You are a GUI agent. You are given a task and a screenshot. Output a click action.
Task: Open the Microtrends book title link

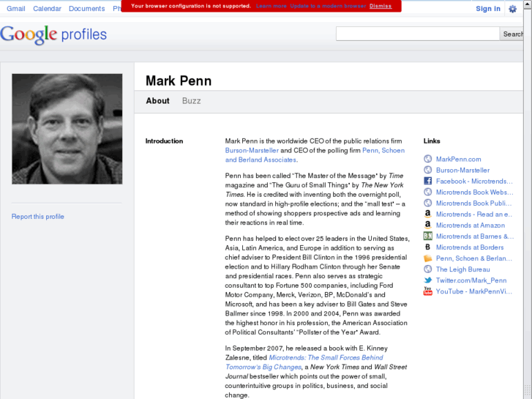point(304,362)
